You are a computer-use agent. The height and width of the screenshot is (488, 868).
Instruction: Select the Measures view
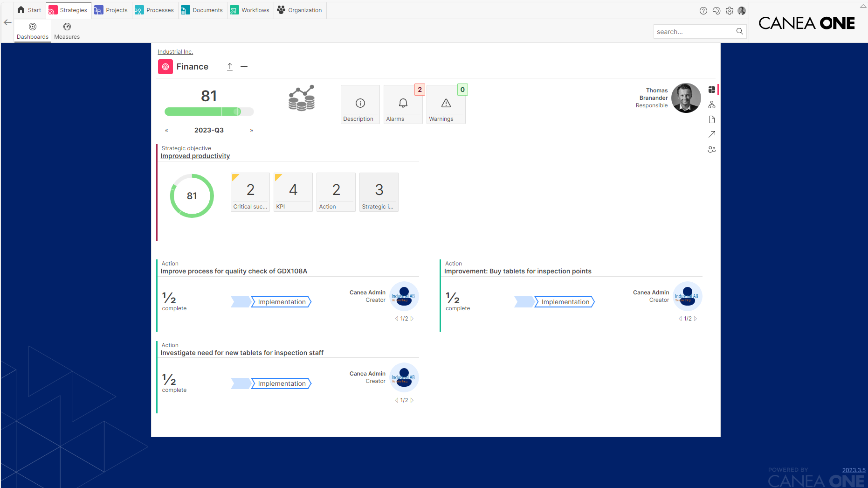[x=67, y=31]
